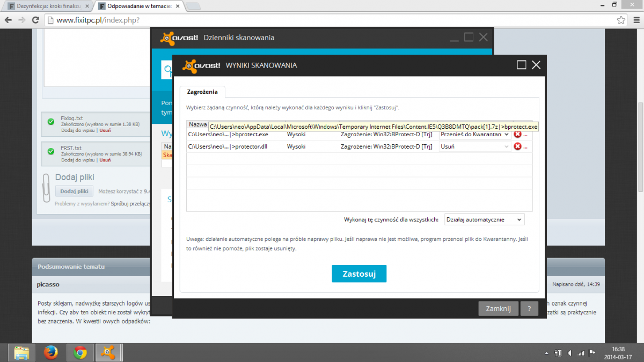This screenshot has width=644, height=362.
Task: Maximize the Wyniki skanowania window
Action: click(521, 65)
